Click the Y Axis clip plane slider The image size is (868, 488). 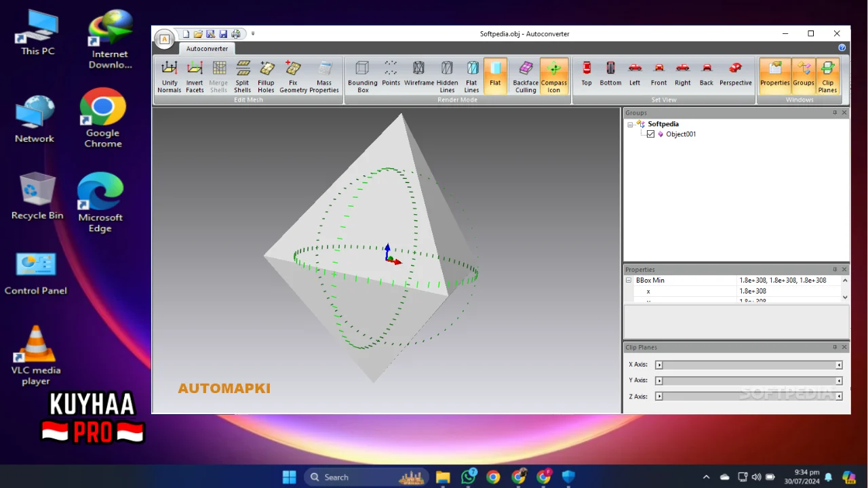(x=749, y=381)
